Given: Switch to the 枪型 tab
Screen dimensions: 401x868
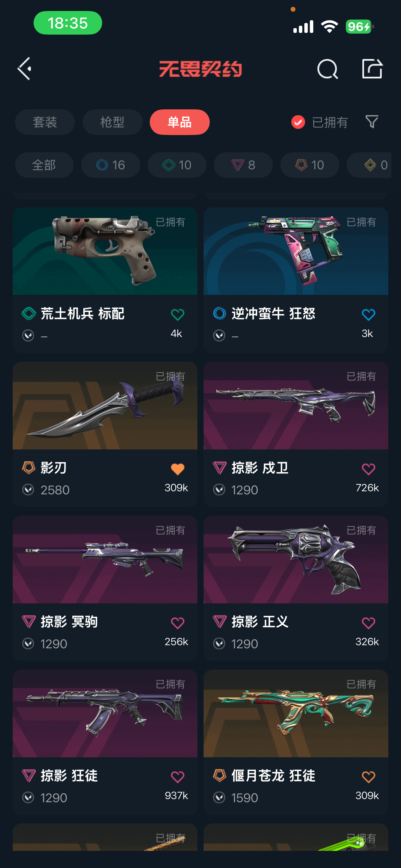Looking at the screenshot, I should click(x=112, y=122).
